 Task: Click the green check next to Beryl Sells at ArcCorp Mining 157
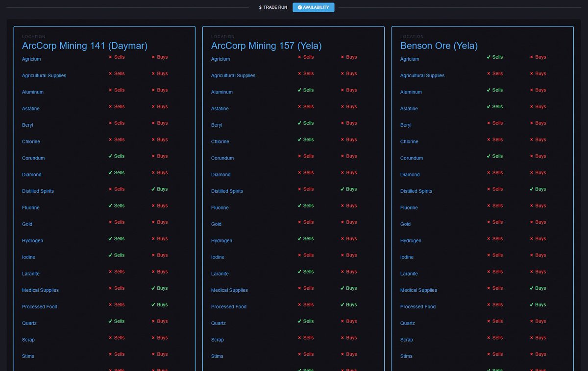(x=300, y=123)
